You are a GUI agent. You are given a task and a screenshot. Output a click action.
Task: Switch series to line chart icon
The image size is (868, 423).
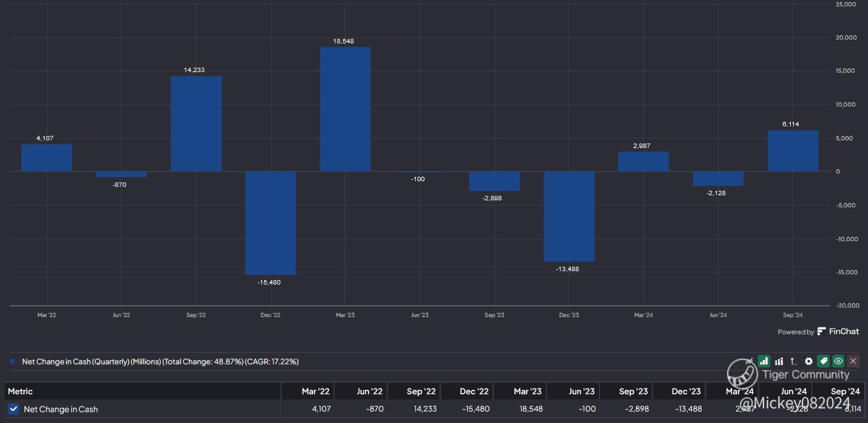click(x=750, y=361)
